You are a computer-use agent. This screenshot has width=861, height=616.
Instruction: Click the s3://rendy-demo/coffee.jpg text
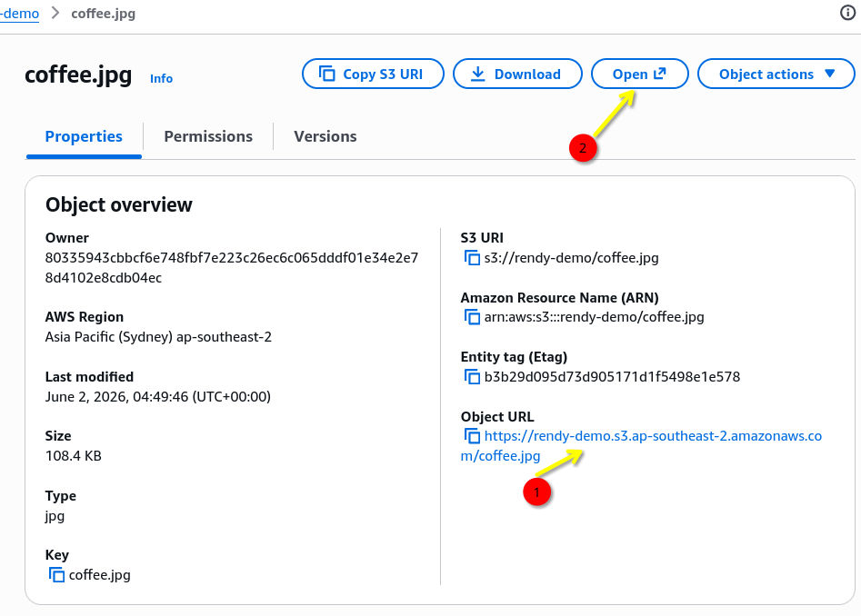[x=571, y=258]
